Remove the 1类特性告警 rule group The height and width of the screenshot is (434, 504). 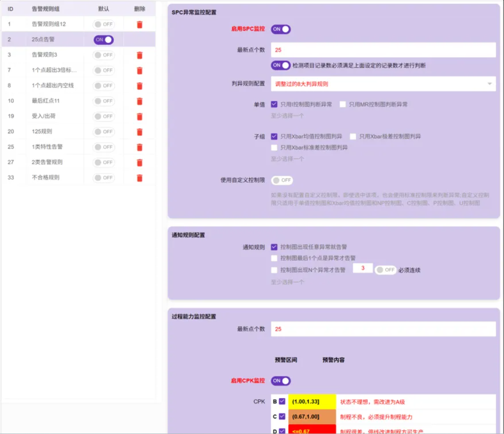pos(140,147)
